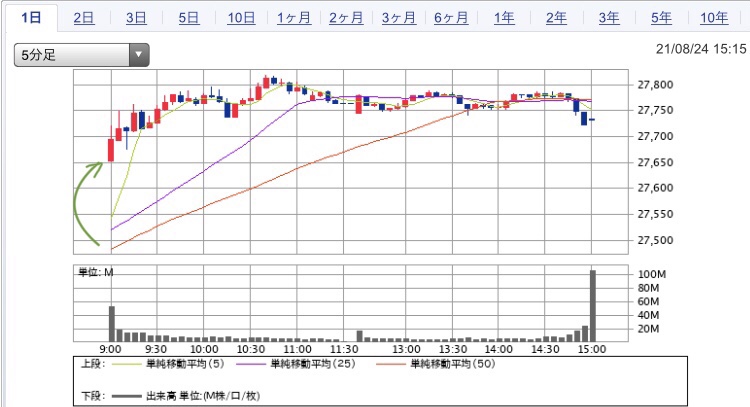Viewport: 750px width, 407px height.
Task: Open the 5日 period tab
Action: pos(189,18)
